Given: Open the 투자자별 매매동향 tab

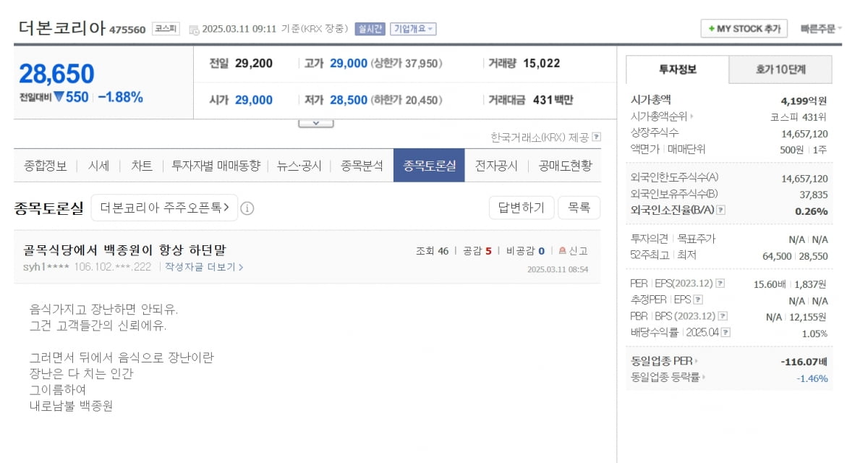Looking at the screenshot, I should click(216, 166).
